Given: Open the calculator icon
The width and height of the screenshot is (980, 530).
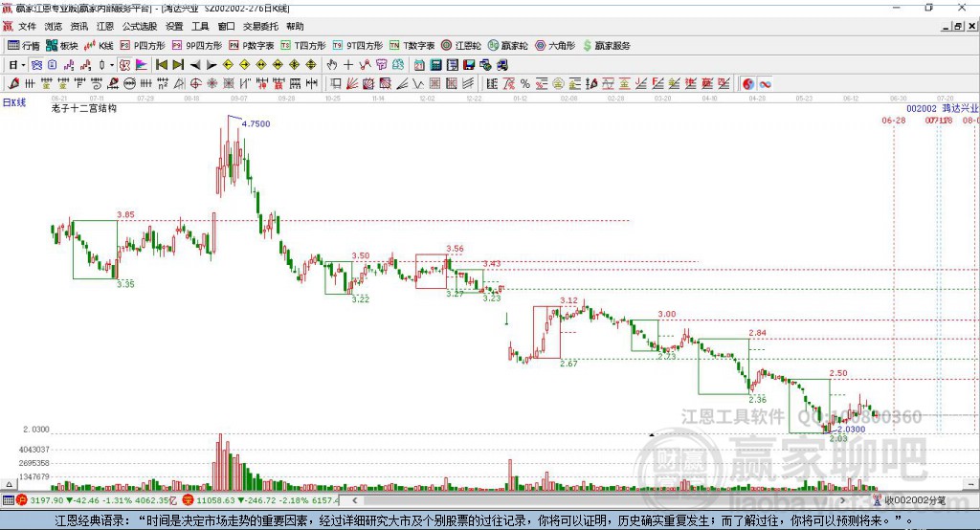Looking at the screenshot, I should (435, 64).
